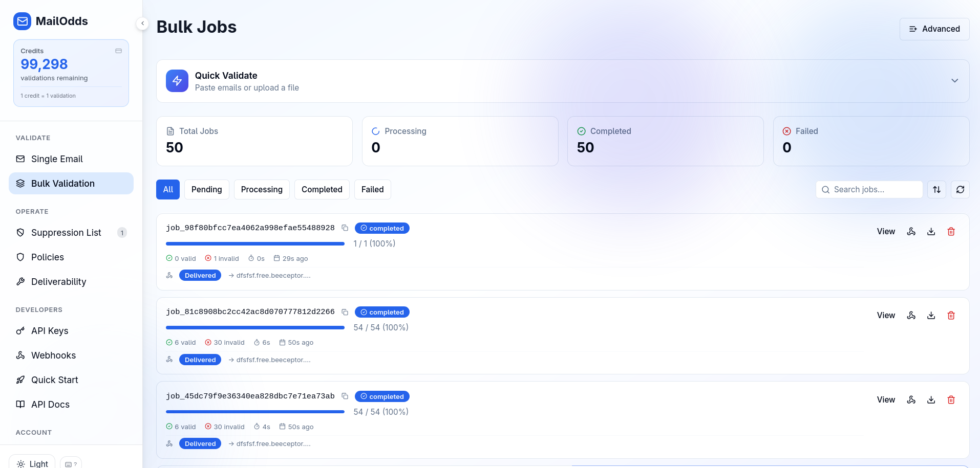Open Policies in sidebar
The image size is (980, 468).
click(x=71, y=257)
